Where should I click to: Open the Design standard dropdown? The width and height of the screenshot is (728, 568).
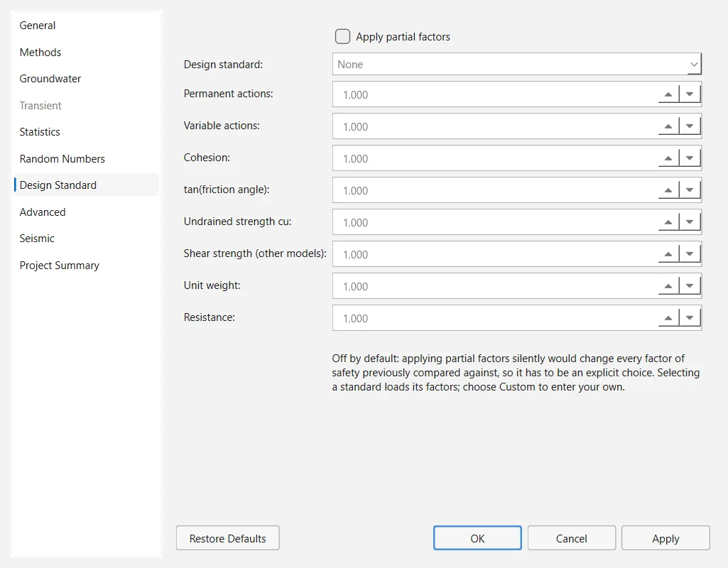[517, 64]
